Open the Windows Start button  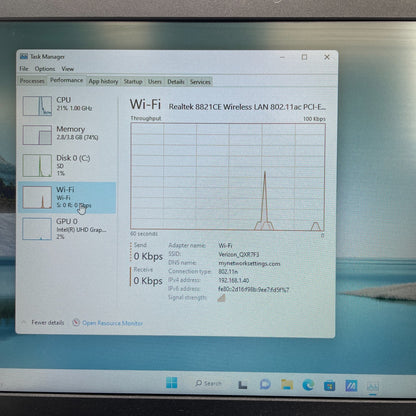tap(172, 383)
